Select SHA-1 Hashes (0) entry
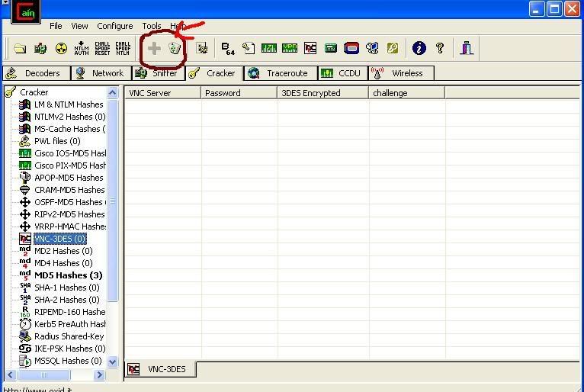The height and width of the screenshot is (392, 584). click(x=66, y=288)
